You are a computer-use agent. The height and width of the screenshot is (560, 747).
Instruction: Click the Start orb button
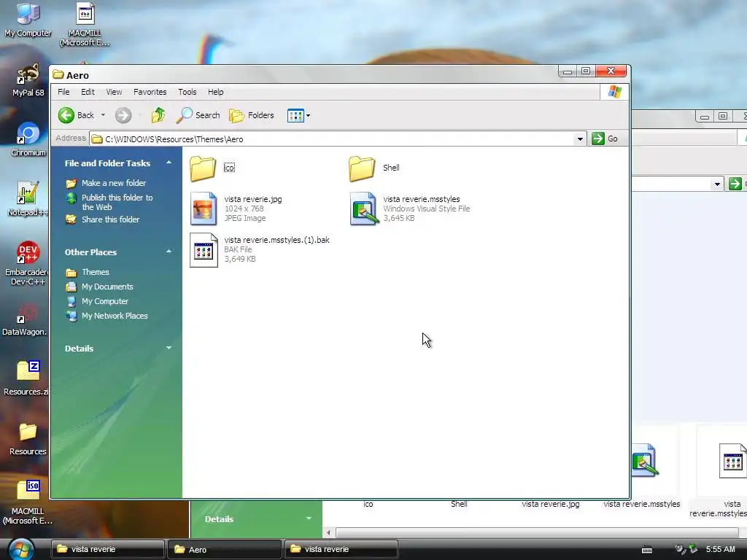[21, 548]
